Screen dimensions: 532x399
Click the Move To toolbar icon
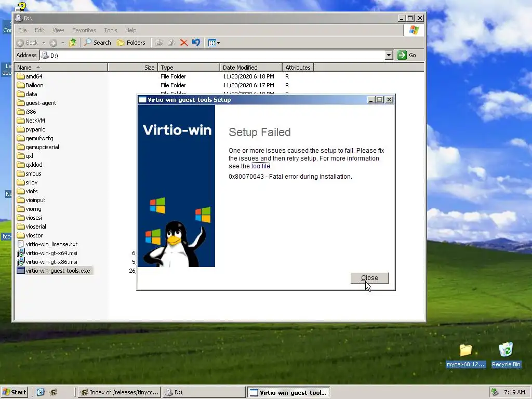pos(159,43)
